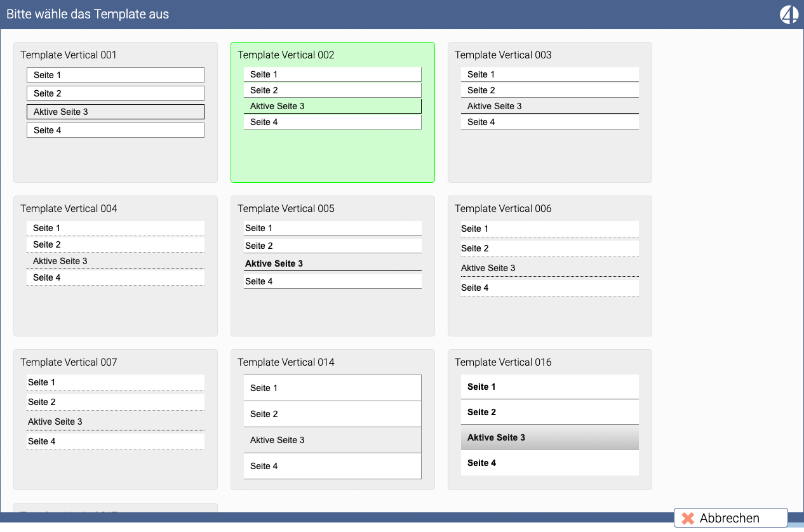Screen dimensions: 804x532
Task: Select the Template Vertical 005 card
Action: tap(333, 266)
